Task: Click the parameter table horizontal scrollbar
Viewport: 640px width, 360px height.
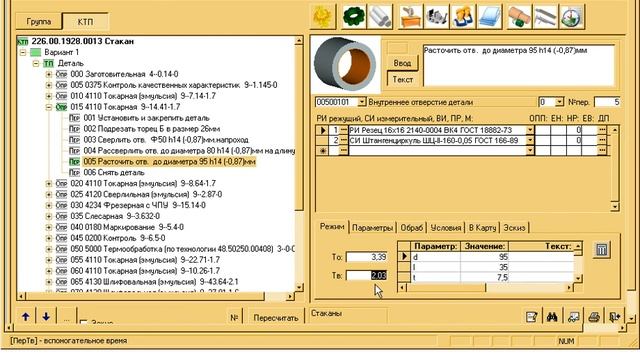Action: click(486, 288)
